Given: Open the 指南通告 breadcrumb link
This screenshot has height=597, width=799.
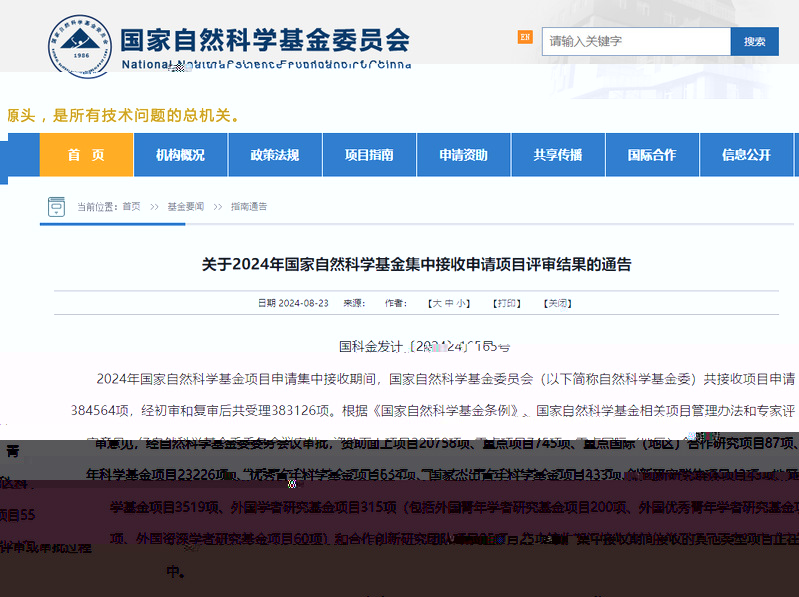Looking at the screenshot, I should point(249,207).
